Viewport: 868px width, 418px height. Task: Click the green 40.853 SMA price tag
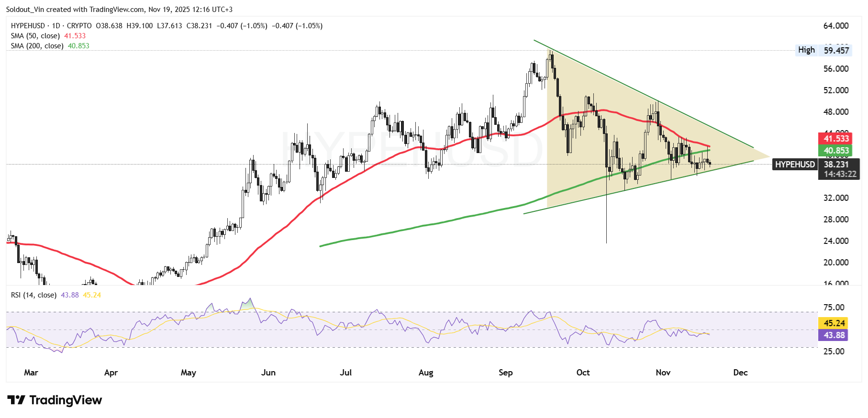pyautogui.click(x=836, y=151)
